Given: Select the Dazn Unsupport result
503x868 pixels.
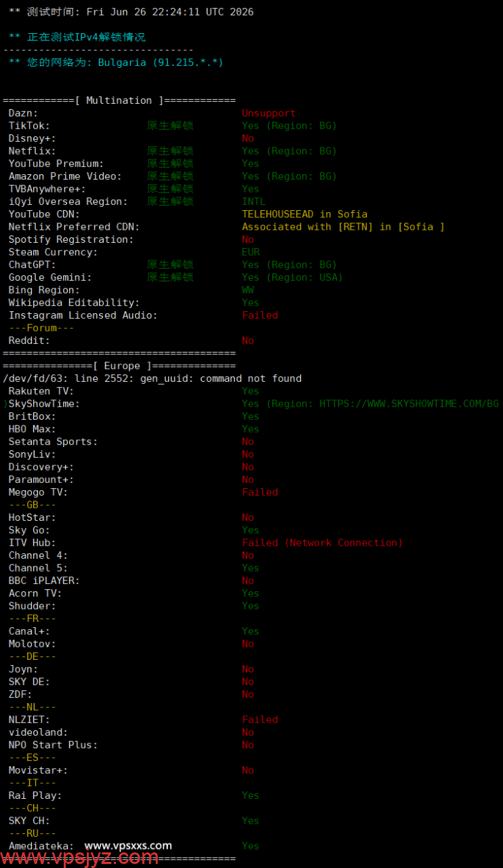Looking at the screenshot, I should coord(268,113).
